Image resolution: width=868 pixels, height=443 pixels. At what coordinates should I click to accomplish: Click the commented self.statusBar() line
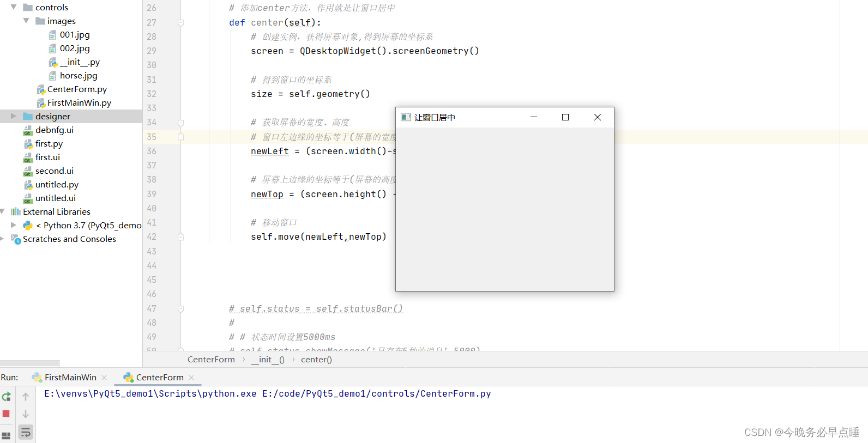[316, 309]
